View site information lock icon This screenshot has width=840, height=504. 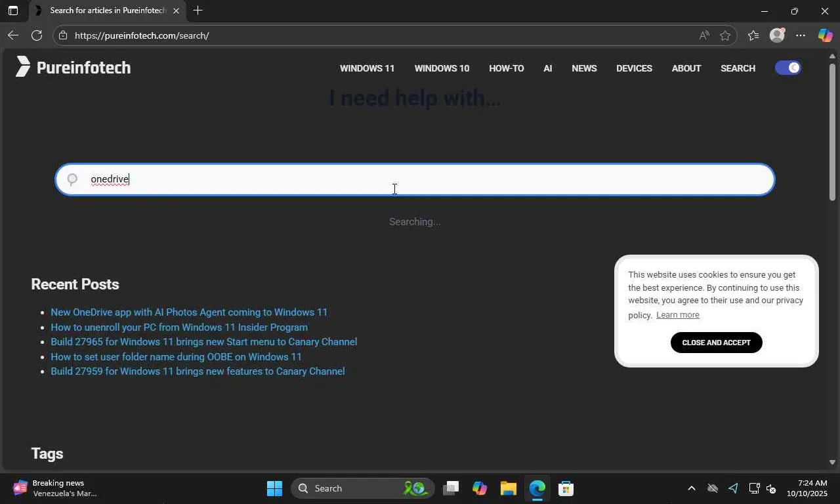[x=63, y=35]
